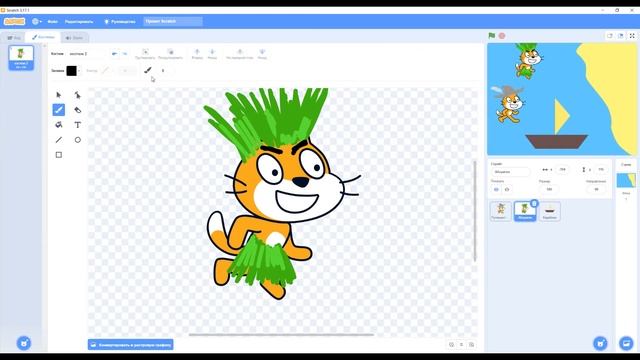Screen dimensions: 640x360
Task: Click the sprite y position field
Action: [x=601, y=169]
